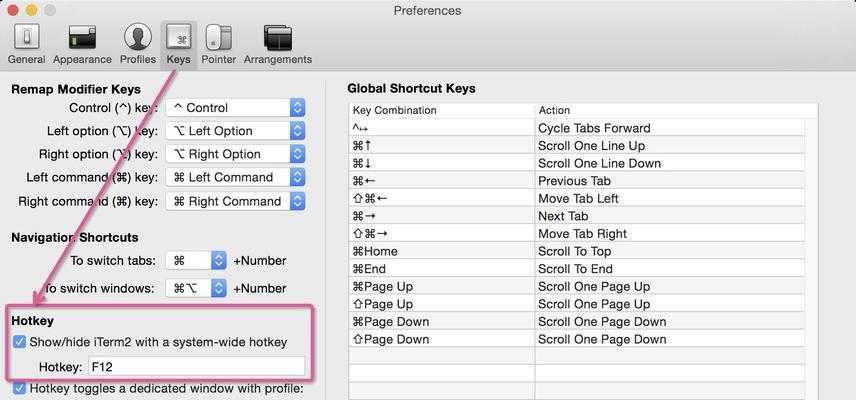Image resolution: width=856 pixels, height=400 pixels.
Task: Toggle Show/hide iTerm2 with system-wide hotkey
Action: click(x=19, y=342)
